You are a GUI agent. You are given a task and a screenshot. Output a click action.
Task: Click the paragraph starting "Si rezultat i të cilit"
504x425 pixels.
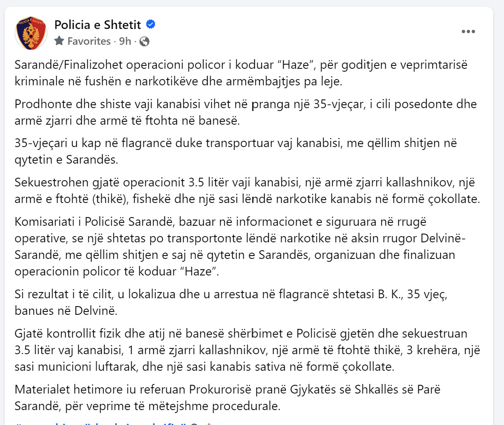click(x=231, y=302)
